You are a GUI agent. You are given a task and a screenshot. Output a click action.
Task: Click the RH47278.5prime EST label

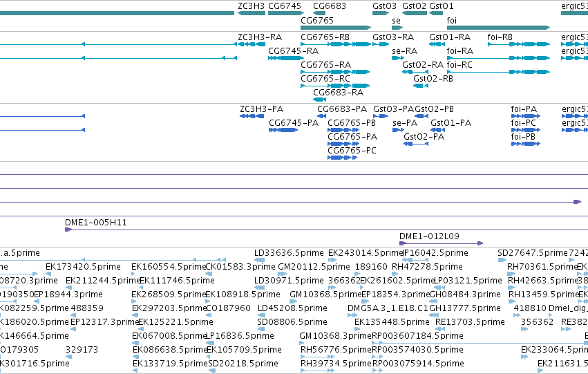coord(427,267)
